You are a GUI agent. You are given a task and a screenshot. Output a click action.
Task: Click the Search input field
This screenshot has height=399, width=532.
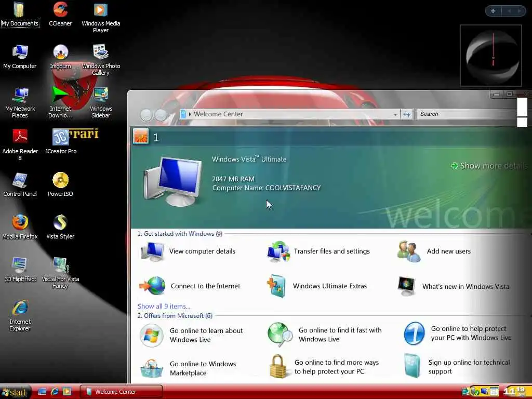[467, 114]
